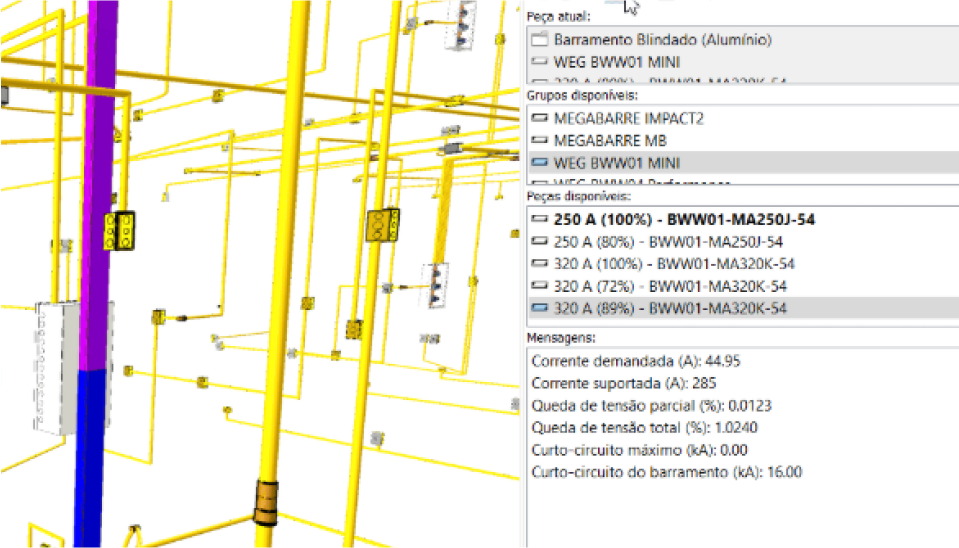Select the yellow tap-off box on purple busbar
This screenshot has height=548, width=959.
click(121, 230)
